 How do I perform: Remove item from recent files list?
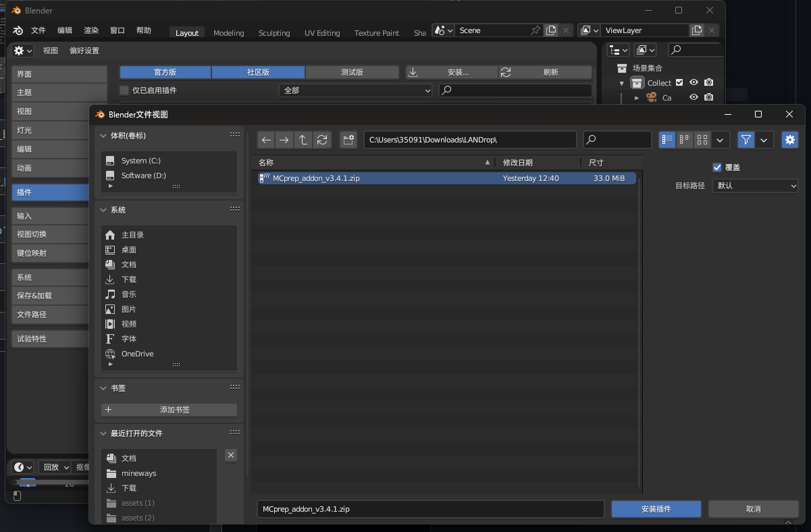(231, 456)
